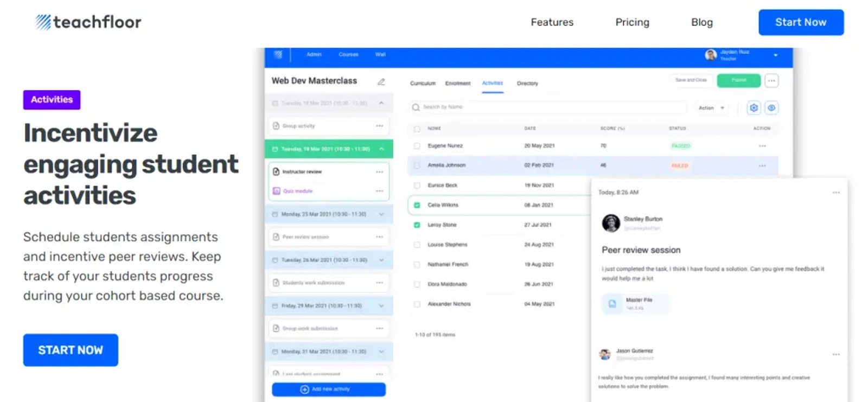Image resolution: width=868 pixels, height=402 pixels.
Task: Select the Quiz module icon
Action: (276, 191)
